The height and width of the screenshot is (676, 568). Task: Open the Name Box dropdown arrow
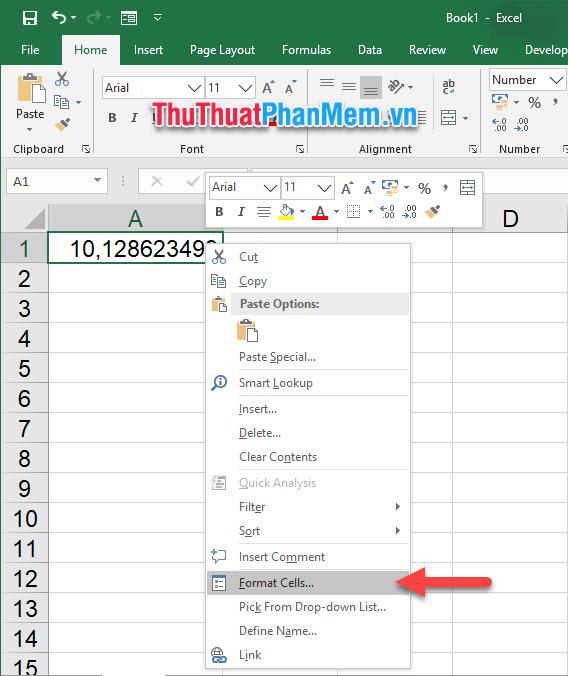pyautogui.click(x=98, y=181)
